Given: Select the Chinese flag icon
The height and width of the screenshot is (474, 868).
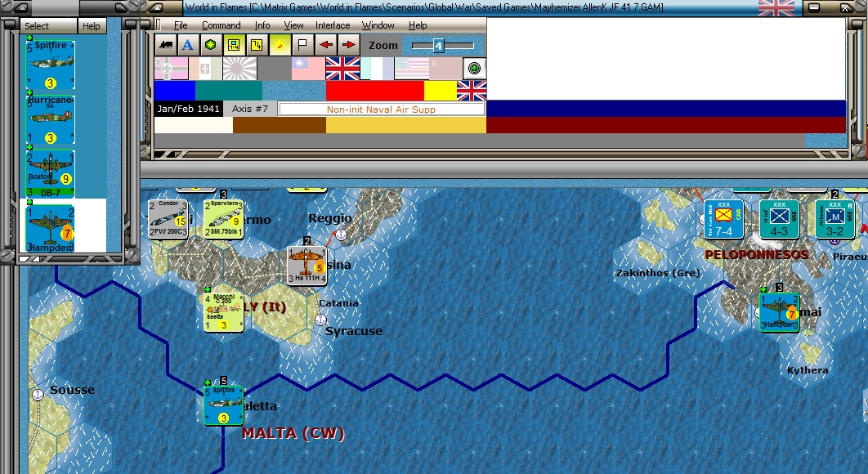Looking at the screenshot, I should (x=308, y=69).
